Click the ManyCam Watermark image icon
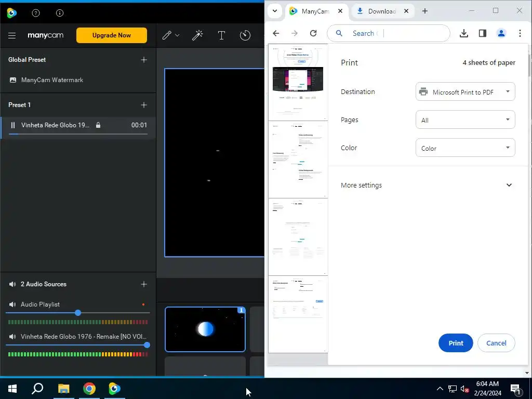The width and height of the screenshot is (532, 399). tap(13, 80)
